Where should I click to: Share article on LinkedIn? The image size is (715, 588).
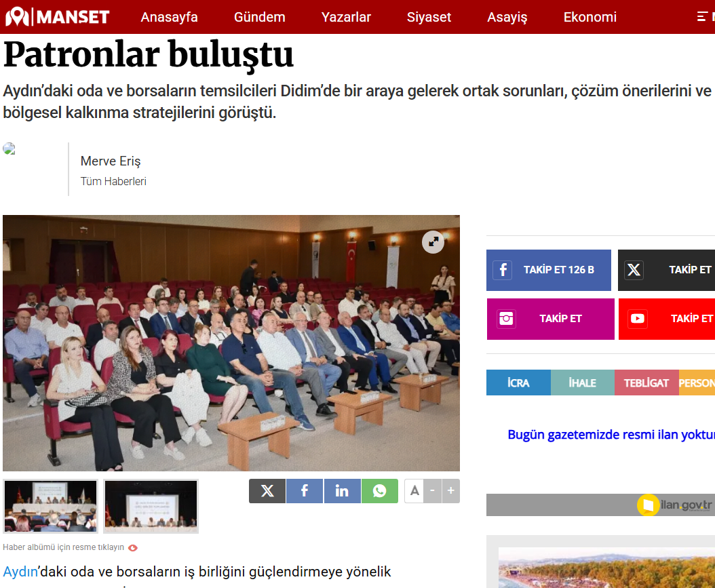tap(342, 491)
